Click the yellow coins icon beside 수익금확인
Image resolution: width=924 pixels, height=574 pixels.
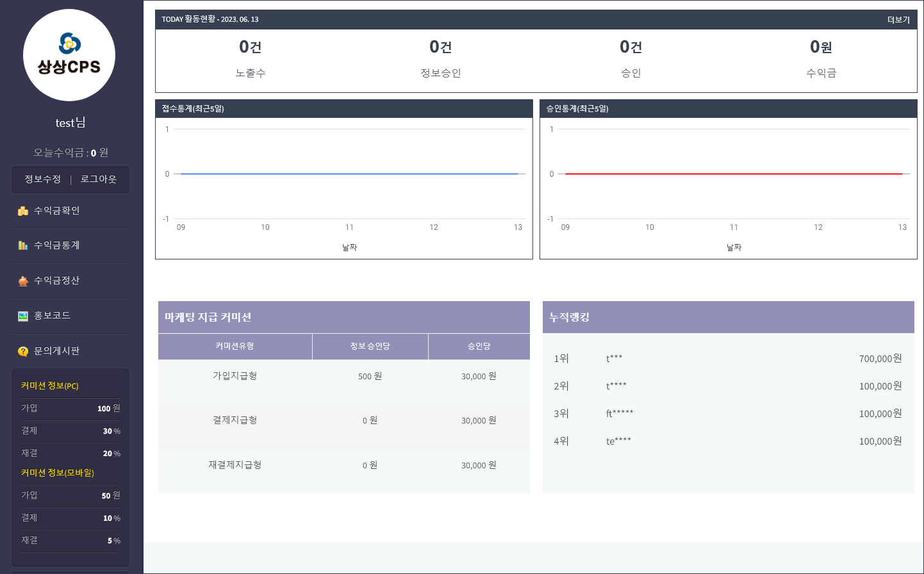pyautogui.click(x=23, y=210)
